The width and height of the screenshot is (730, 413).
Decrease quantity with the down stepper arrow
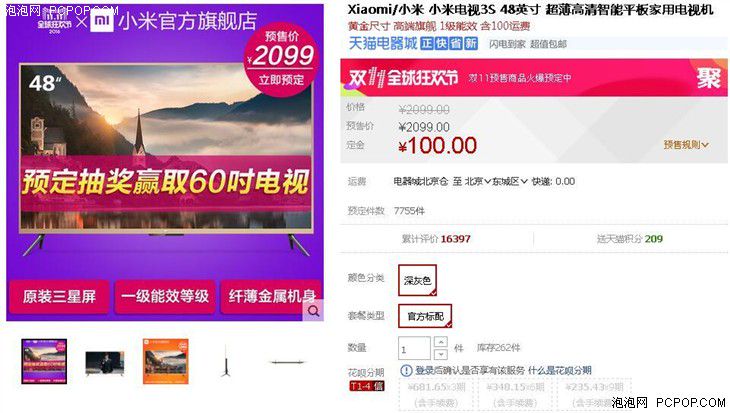[x=440, y=354]
